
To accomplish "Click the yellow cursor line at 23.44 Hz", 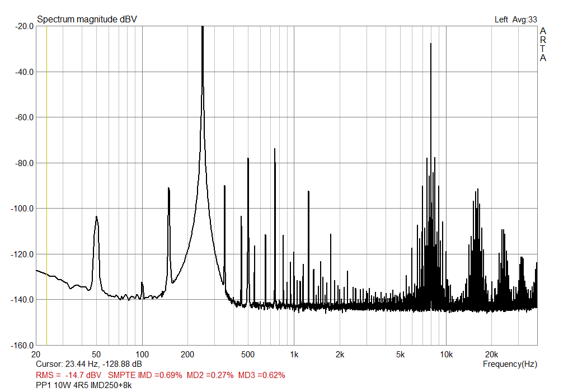I will 47,186.
